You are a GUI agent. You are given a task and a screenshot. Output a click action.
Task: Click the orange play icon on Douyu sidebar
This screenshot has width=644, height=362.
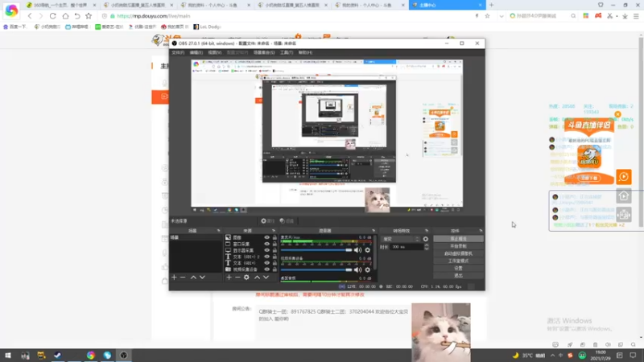tap(623, 177)
